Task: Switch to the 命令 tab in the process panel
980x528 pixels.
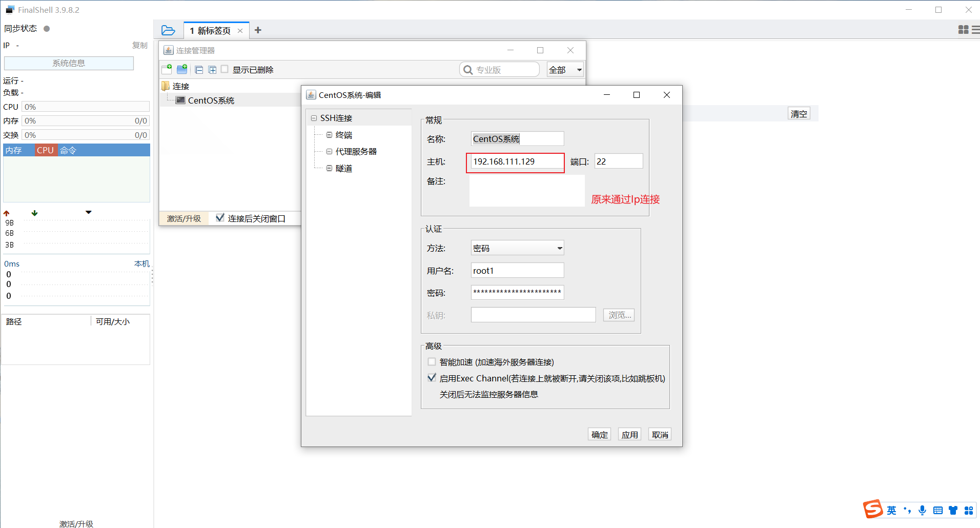Action: [x=68, y=150]
